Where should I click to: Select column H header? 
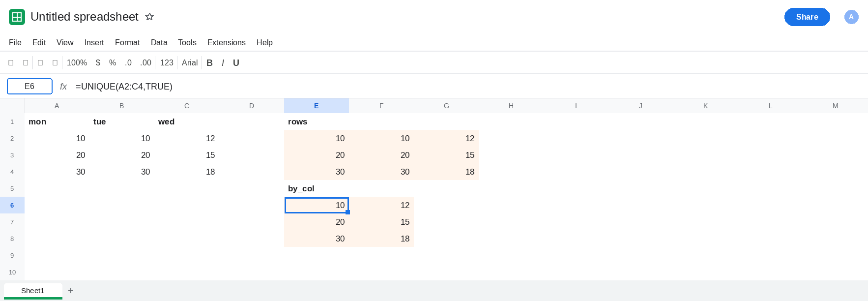point(511,106)
